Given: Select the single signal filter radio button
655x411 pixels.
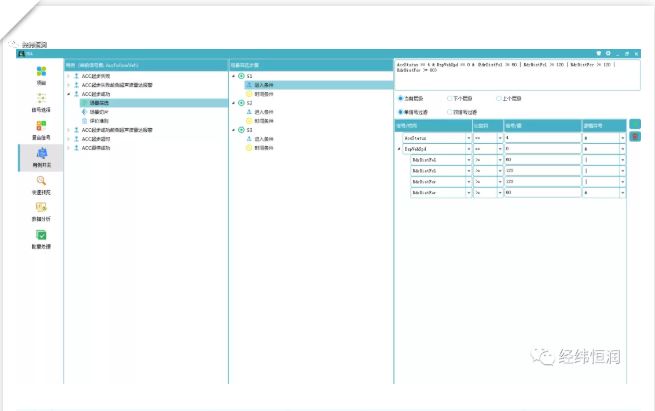Looking at the screenshot, I should 400,112.
